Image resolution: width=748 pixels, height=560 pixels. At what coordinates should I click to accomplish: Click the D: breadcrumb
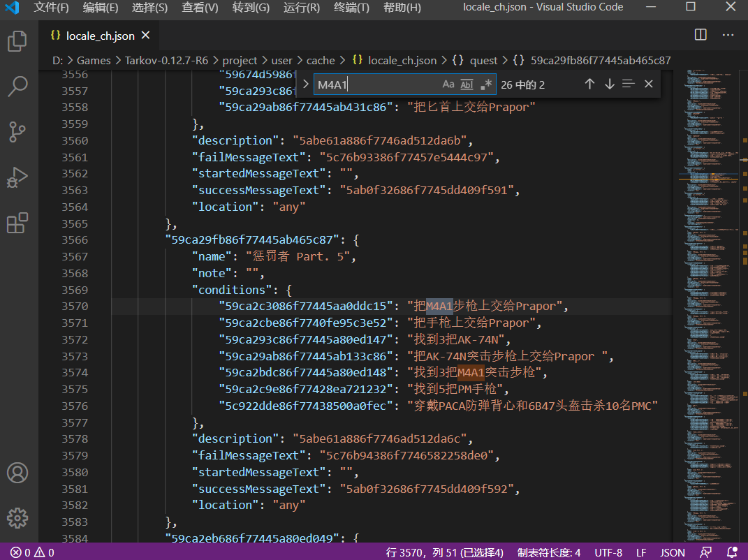pos(58,61)
